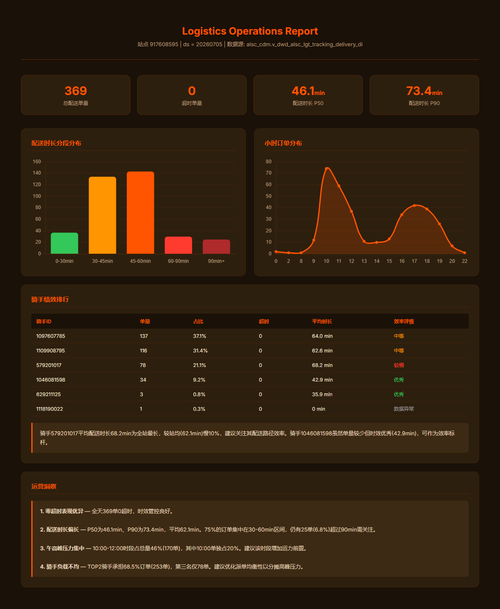Click the hourly chart data point at hour 9
Viewport: 500px width, 609px height.
tap(314, 240)
